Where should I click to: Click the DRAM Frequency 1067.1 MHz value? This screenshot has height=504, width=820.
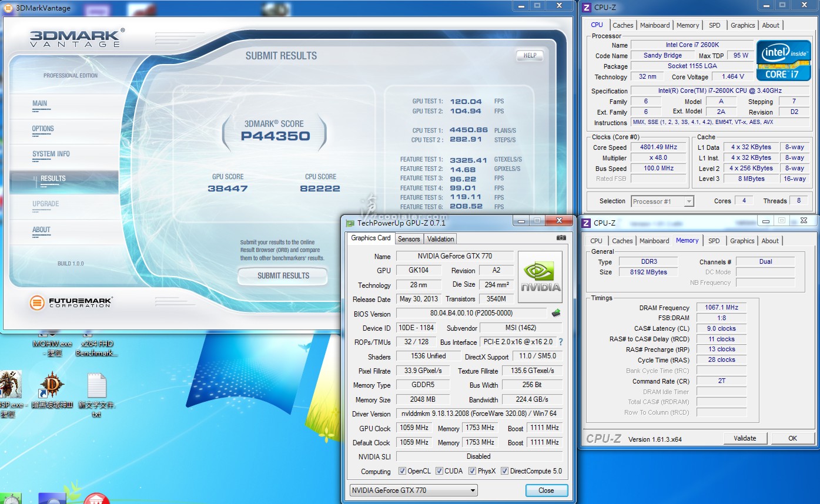point(721,307)
